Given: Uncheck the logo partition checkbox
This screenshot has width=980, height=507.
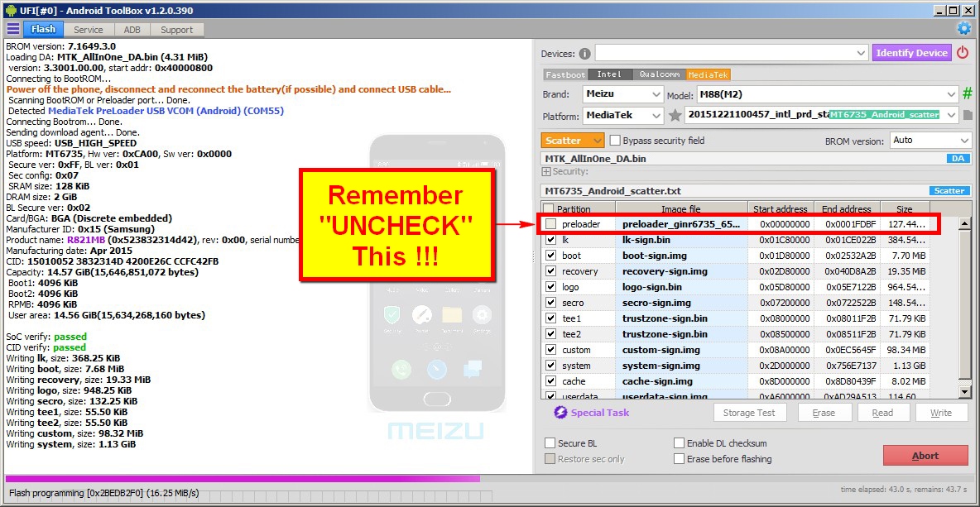Looking at the screenshot, I should click(550, 287).
